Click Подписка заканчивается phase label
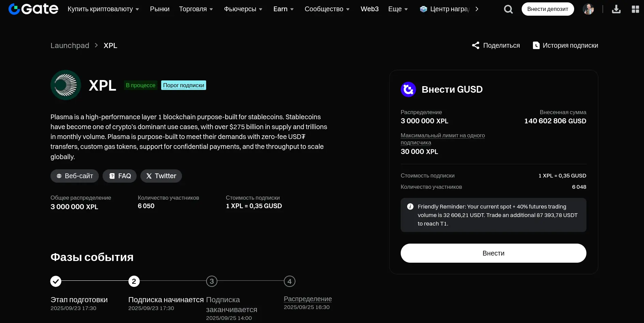The width and height of the screenshot is (644, 323). point(232,305)
